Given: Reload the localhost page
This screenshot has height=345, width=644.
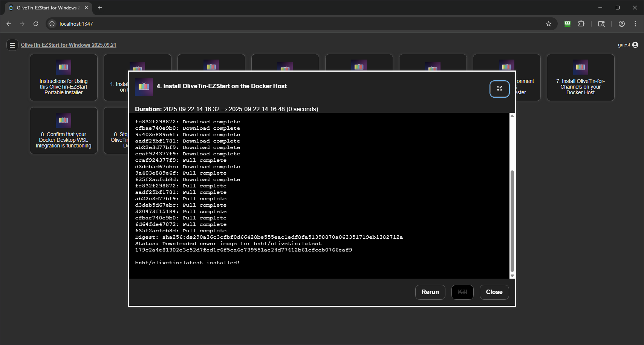Looking at the screenshot, I should [x=36, y=24].
